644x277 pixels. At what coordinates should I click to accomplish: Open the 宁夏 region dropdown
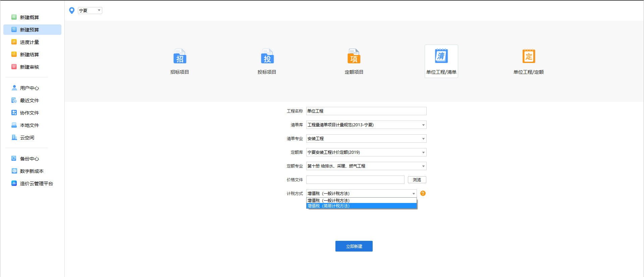click(90, 10)
